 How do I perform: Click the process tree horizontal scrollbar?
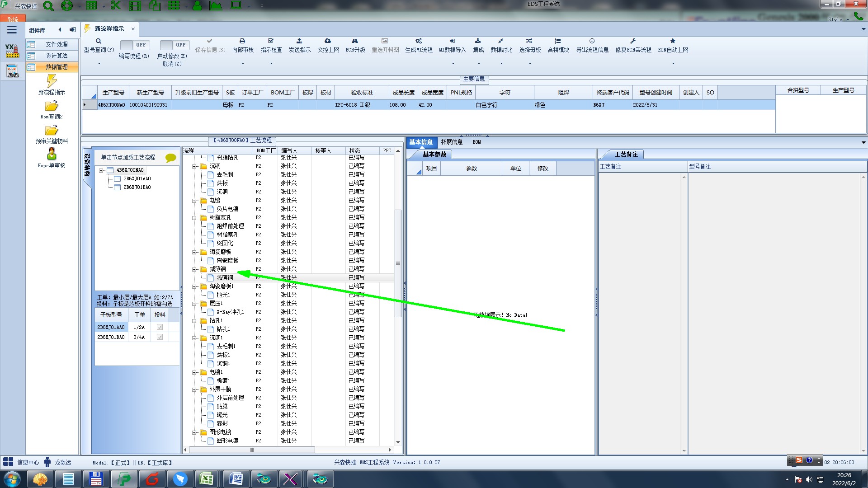[x=252, y=450]
